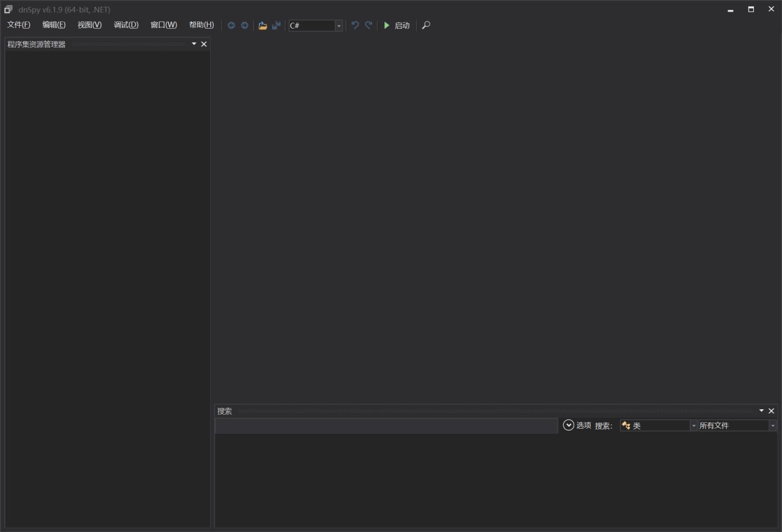
Task: Click the redo icon in toolbar
Action: tap(368, 26)
